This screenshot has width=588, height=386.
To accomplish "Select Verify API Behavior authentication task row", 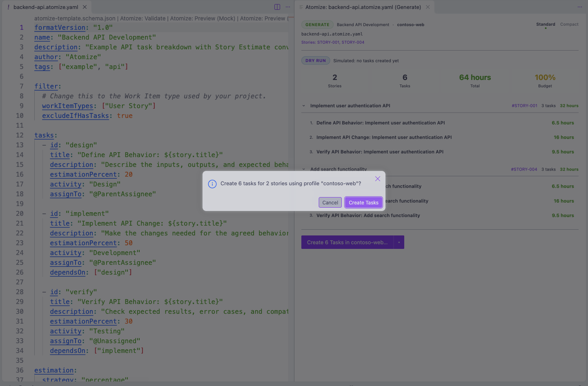I will [x=440, y=152].
